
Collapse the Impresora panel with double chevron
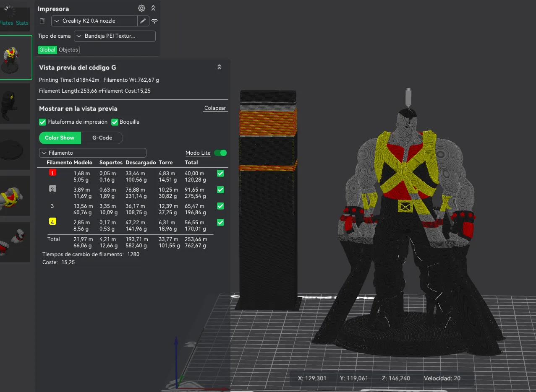pyautogui.click(x=153, y=8)
